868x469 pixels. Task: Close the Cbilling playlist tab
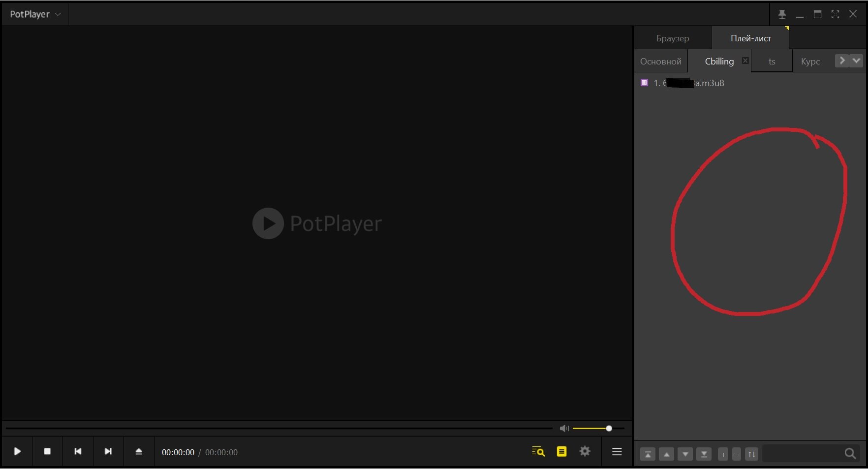tap(745, 61)
